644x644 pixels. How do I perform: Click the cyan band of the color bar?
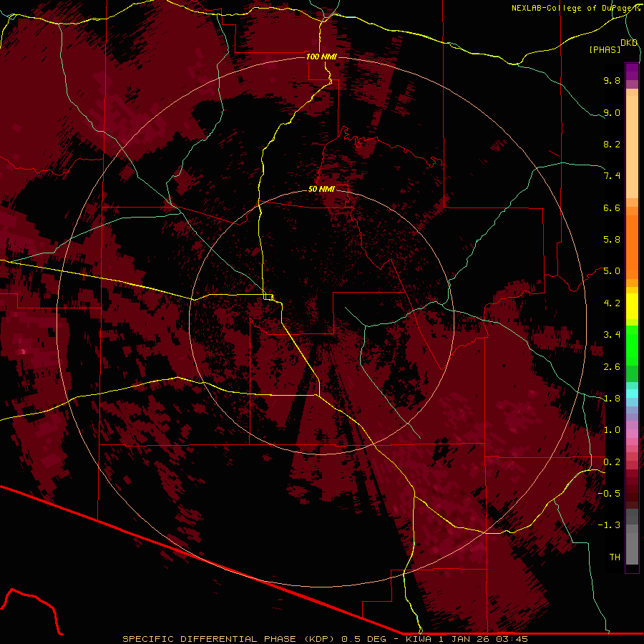point(632,394)
